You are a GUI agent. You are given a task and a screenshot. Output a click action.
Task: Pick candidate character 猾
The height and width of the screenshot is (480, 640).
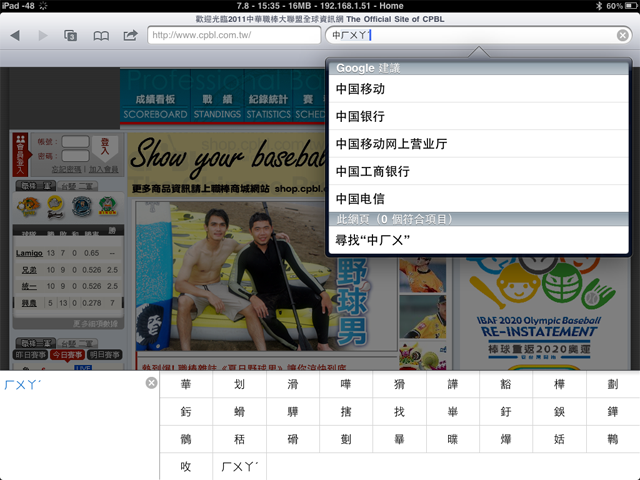click(399, 384)
